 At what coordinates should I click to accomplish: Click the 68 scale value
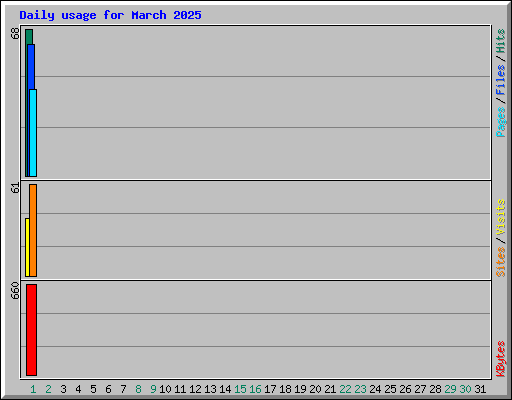pos(15,33)
